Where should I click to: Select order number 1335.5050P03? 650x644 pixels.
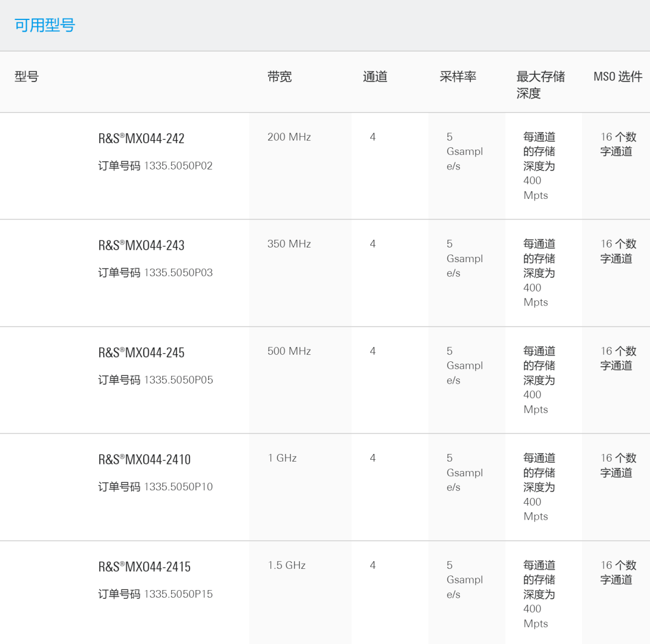(178, 273)
